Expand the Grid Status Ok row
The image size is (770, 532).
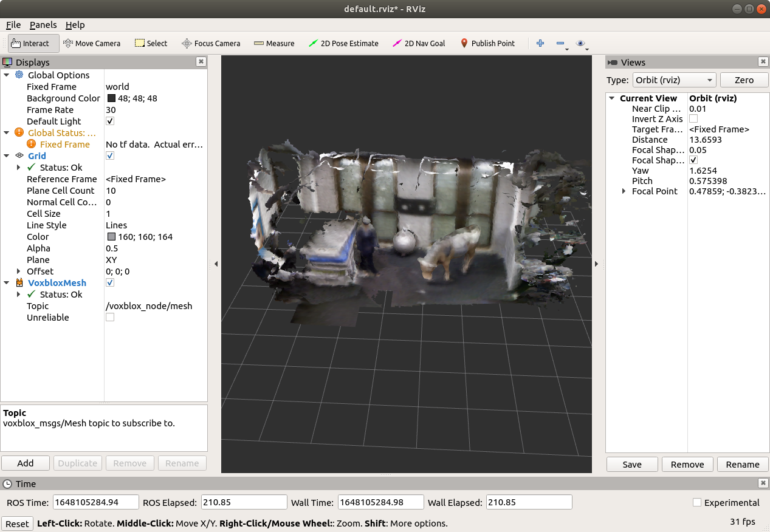coord(19,167)
